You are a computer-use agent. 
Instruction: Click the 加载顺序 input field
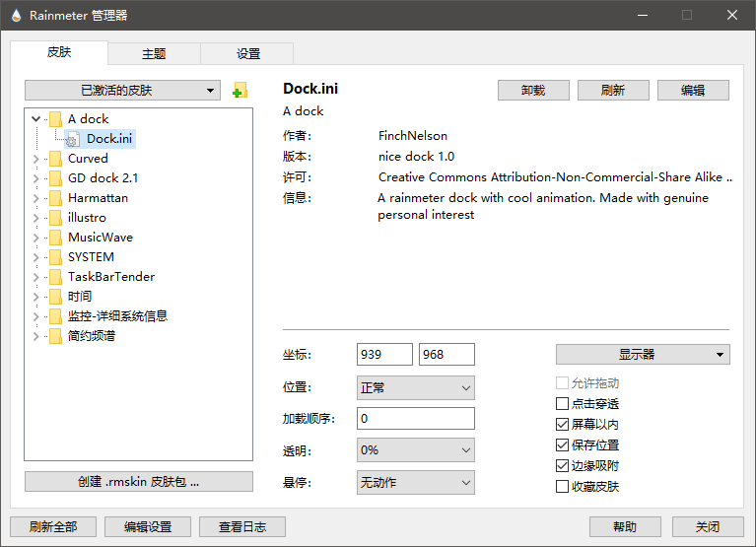tap(415, 418)
